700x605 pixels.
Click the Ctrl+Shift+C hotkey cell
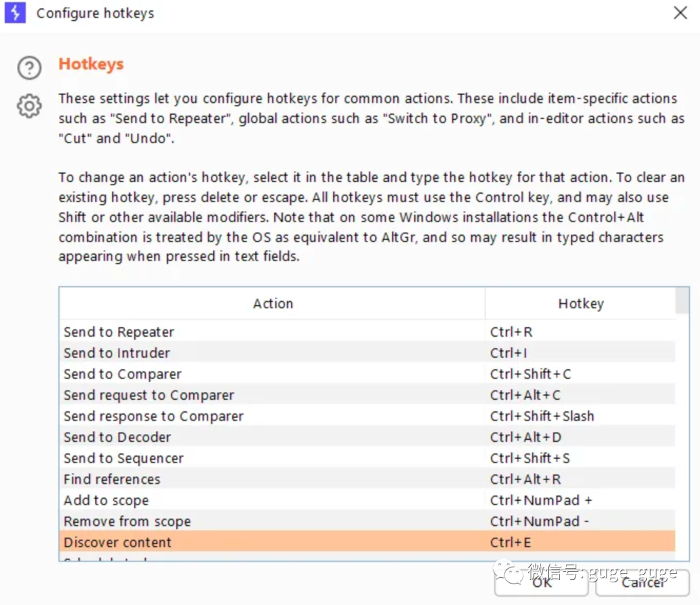coord(580,374)
